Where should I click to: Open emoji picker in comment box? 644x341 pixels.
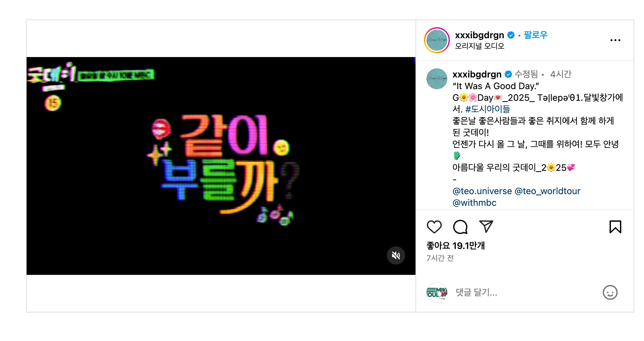(610, 292)
